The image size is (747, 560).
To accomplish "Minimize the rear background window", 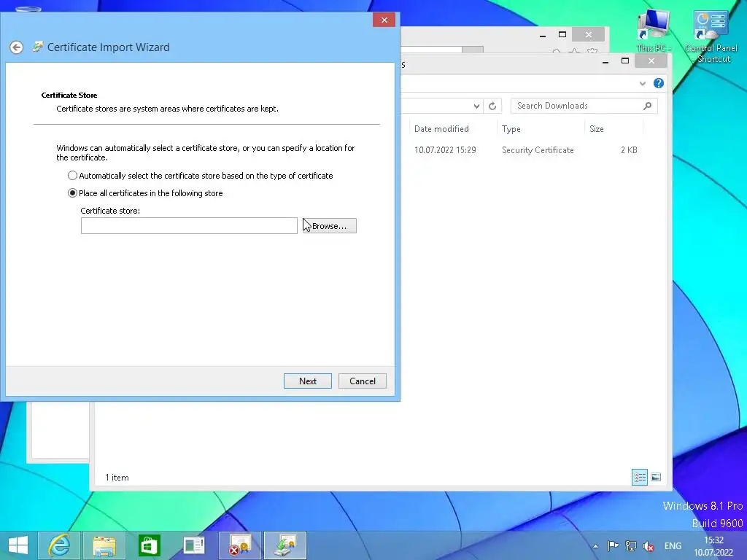I will tap(543, 35).
